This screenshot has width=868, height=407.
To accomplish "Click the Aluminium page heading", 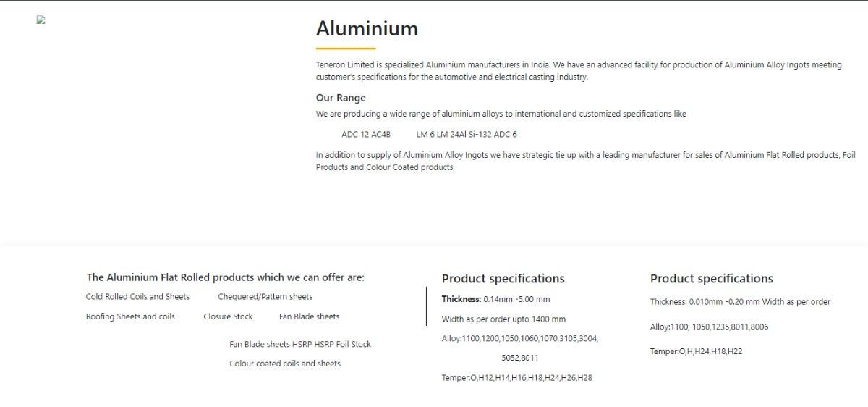I will click(x=367, y=29).
